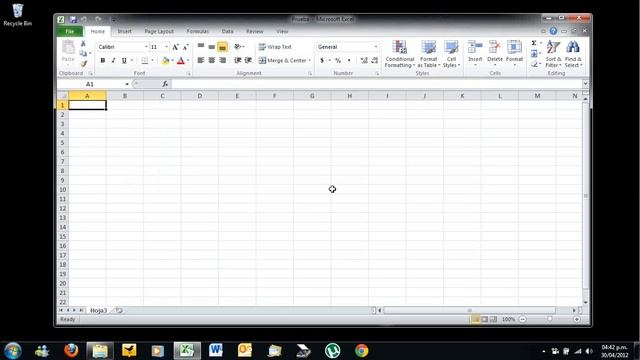The image size is (640, 360).
Task: Click Format cells button
Action: click(x=514, y=53)
